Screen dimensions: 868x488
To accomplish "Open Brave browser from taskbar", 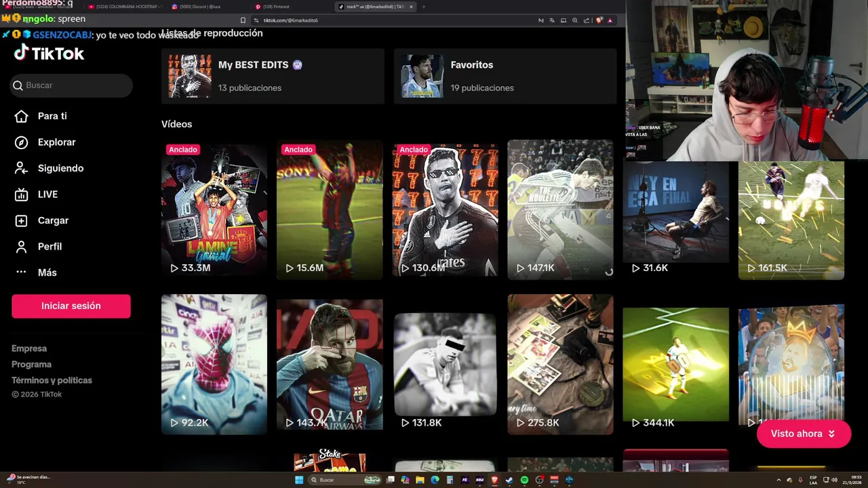I will tap(494, 480).
